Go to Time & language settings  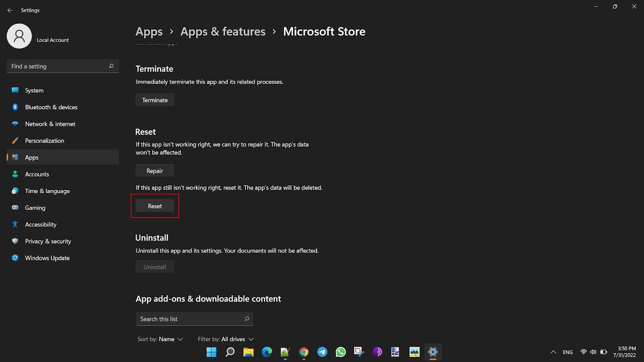(63, 191)
